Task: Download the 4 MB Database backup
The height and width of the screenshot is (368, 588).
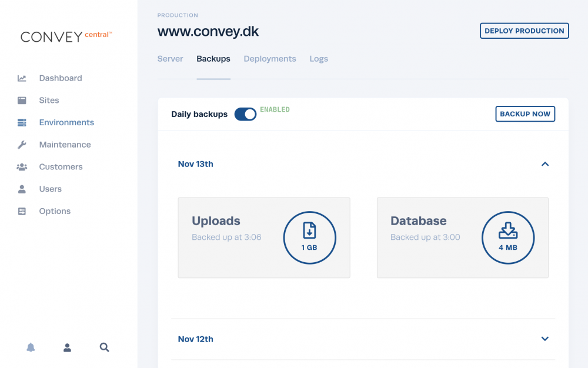Action: tap(508, 237)
